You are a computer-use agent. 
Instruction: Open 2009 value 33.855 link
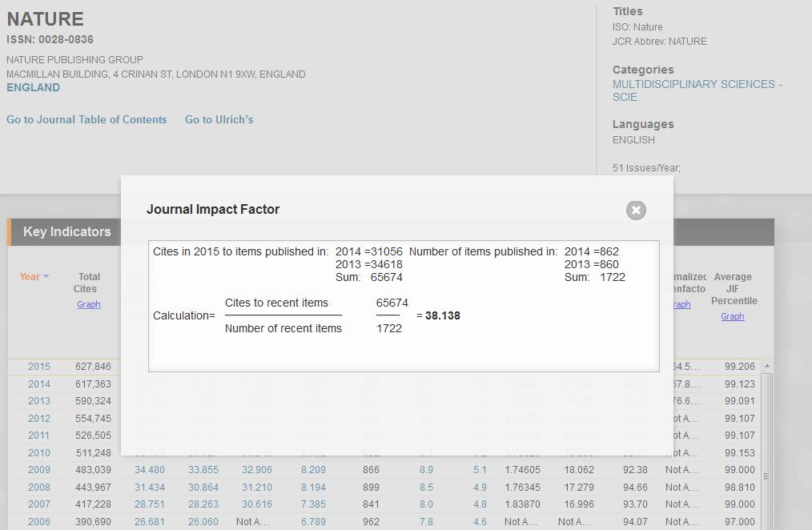[x=203, y=470]
